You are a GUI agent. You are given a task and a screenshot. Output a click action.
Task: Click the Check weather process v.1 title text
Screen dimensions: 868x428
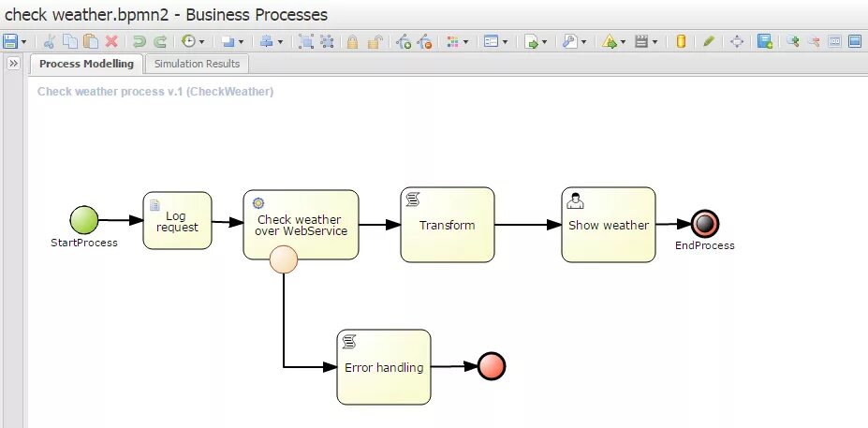pyautogui.click(x=155, y=92)
